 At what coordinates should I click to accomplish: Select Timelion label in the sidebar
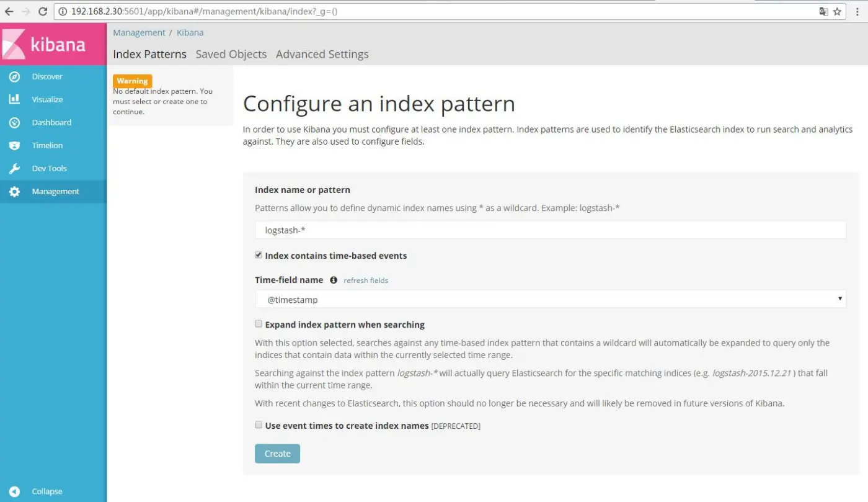(47, 145)
